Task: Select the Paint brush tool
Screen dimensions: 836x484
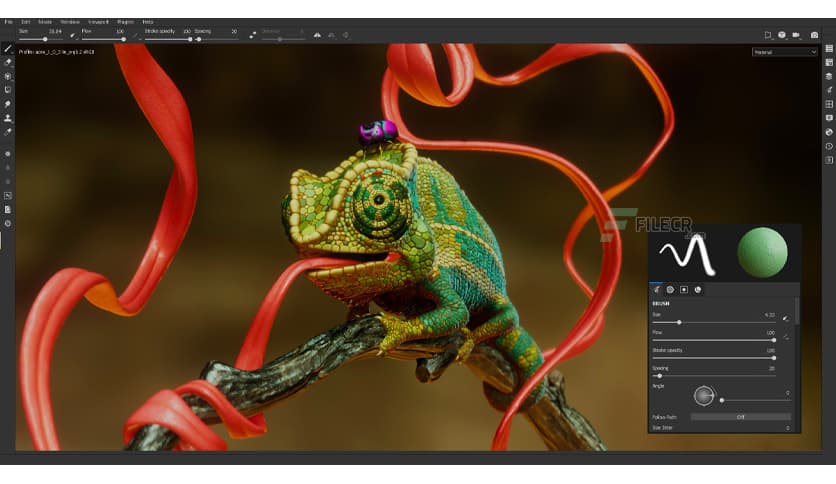Action: [7, 49]
